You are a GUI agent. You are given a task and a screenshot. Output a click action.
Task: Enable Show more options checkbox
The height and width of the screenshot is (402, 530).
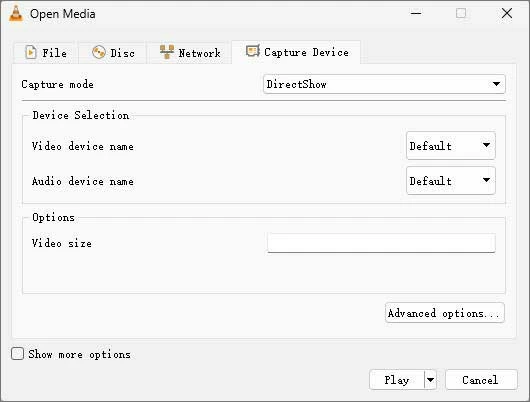click(17, 354)
